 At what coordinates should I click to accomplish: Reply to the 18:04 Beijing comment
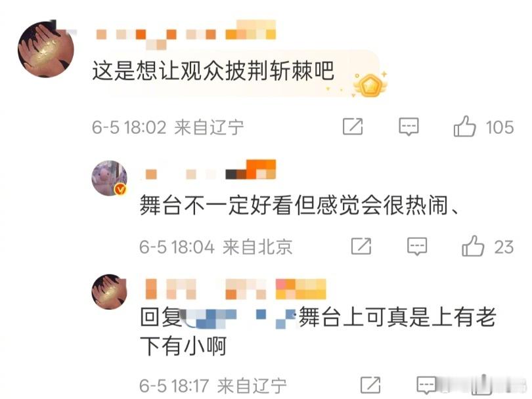pyautogui.click(x=417, y=246)
